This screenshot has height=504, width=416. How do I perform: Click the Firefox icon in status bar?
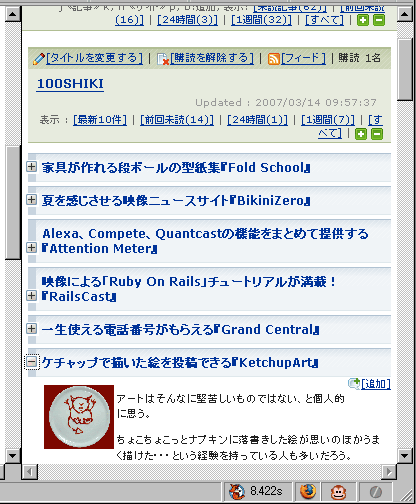point(307,492)
